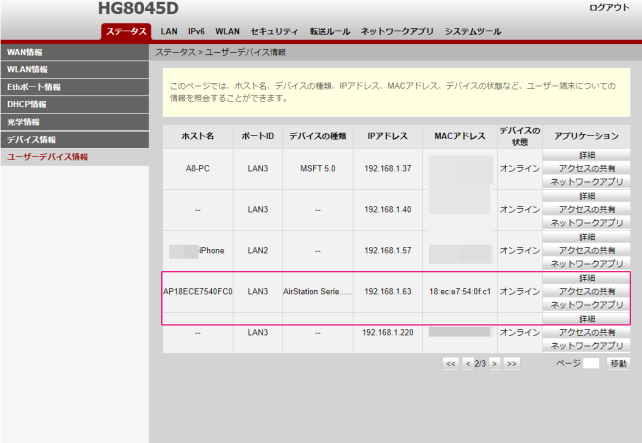Click the iPhone host name cell
This screenshot has width=642, height=443.
(x=198, y=250)
